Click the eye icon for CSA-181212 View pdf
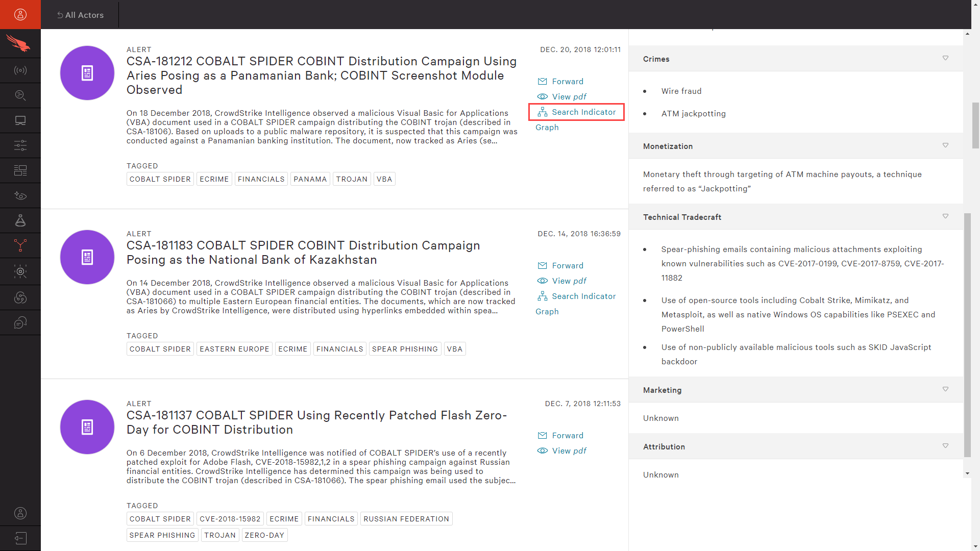The image size is (980, 551). click(x=542, y=96)
